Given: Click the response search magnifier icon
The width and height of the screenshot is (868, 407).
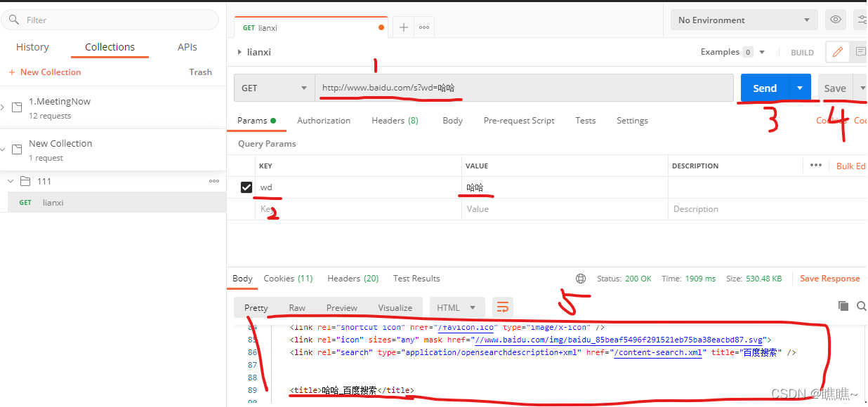Looking at the screenshot, I should point(862,306).
